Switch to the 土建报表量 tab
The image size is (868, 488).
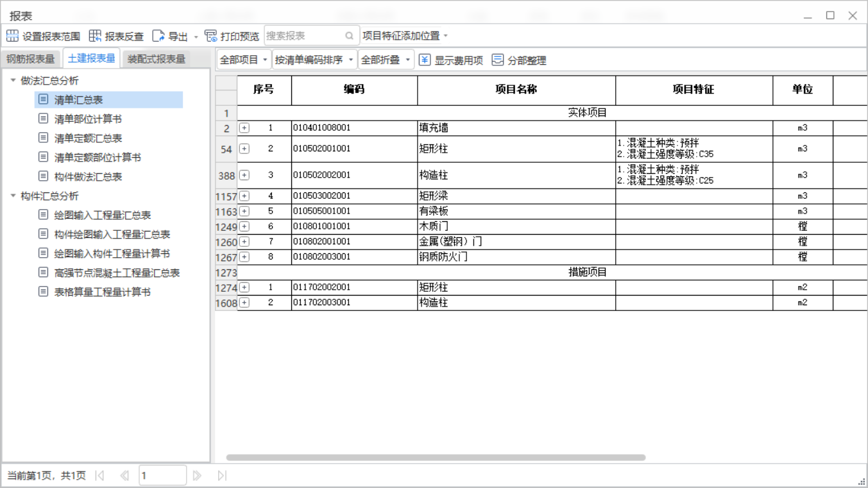[91, 58]
